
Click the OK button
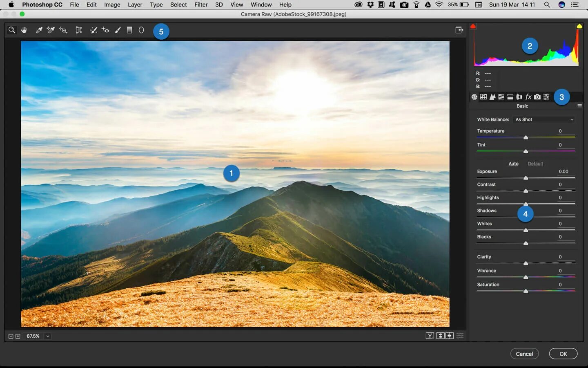563,354
